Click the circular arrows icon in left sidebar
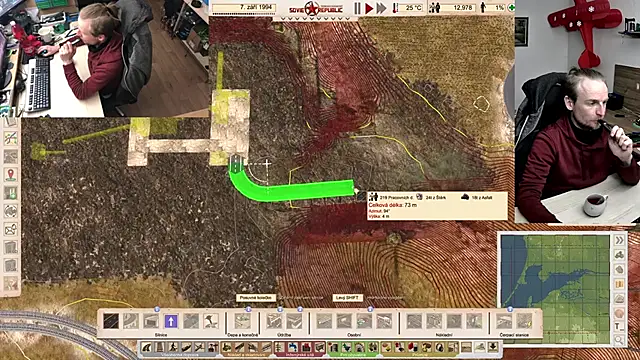 tap(11, 211)
